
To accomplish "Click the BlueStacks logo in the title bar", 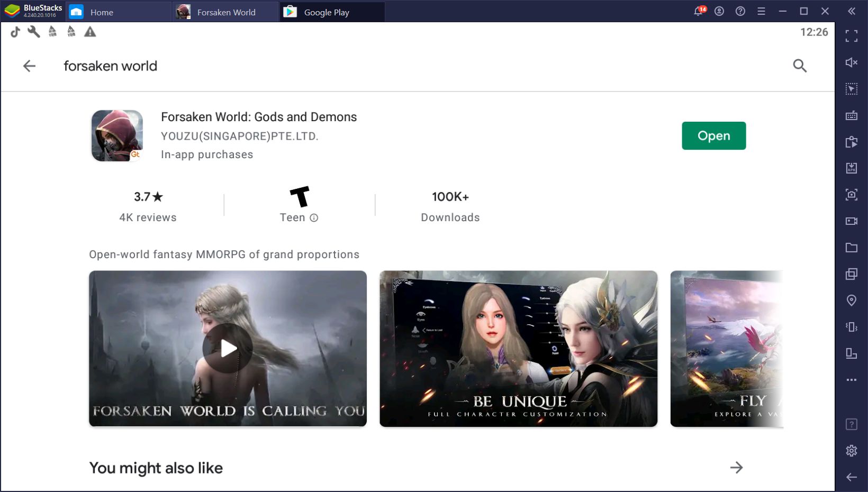I will [x=12, y=11].
